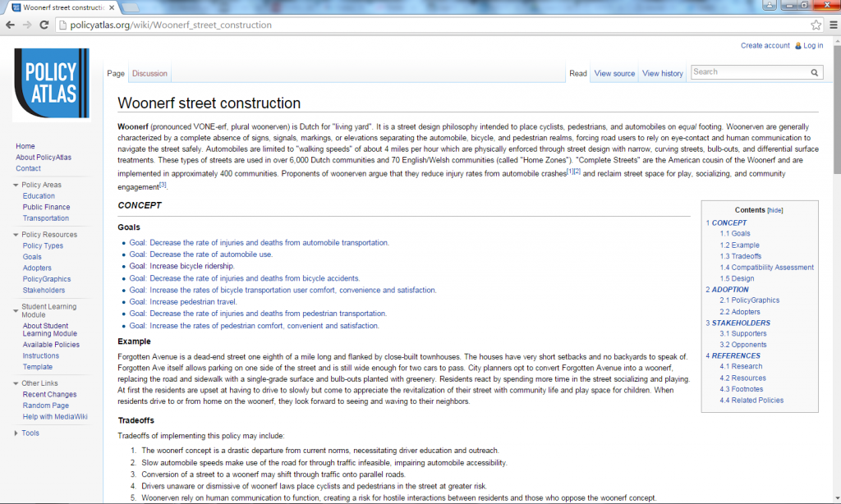
Task: Click the browser forward navigation arrow
Action: click(26, 25)
